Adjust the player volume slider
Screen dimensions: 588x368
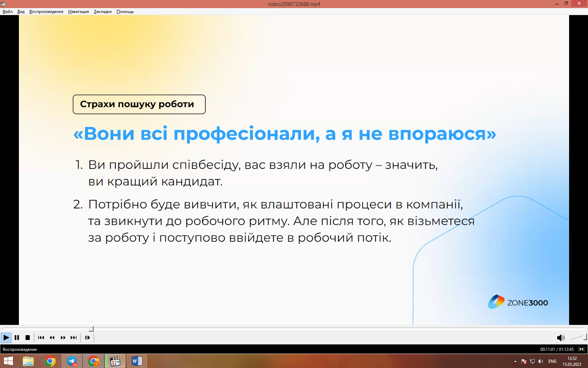(578, 338)
